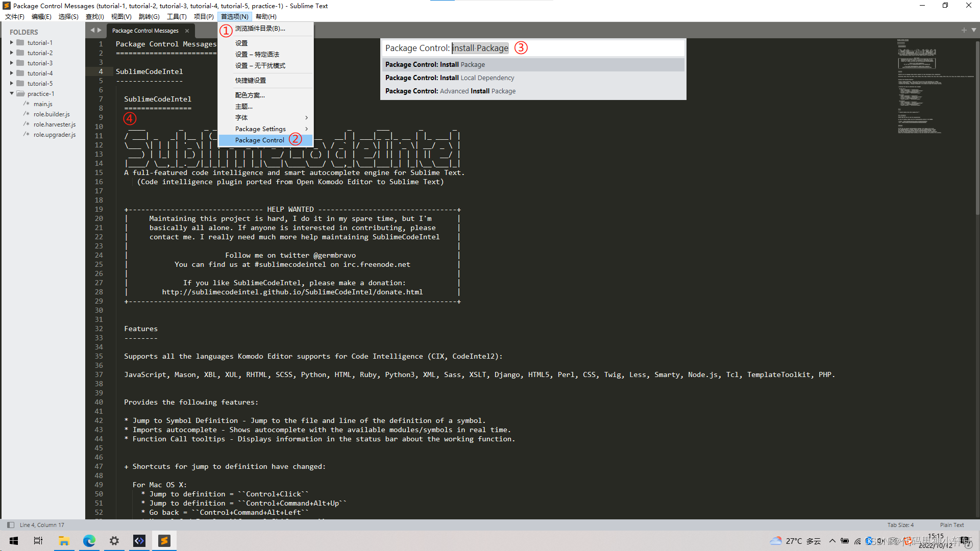
Task: Close the Package Control Messages tab
Action: point(187,31)
